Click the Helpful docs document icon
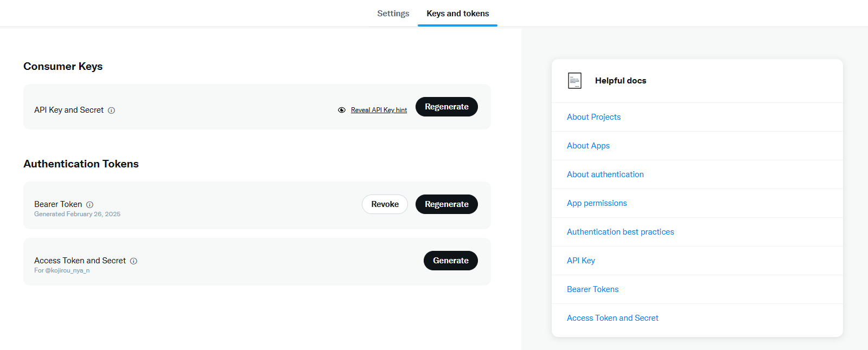This screenshot has width=868, height=350. click(575, 81)
